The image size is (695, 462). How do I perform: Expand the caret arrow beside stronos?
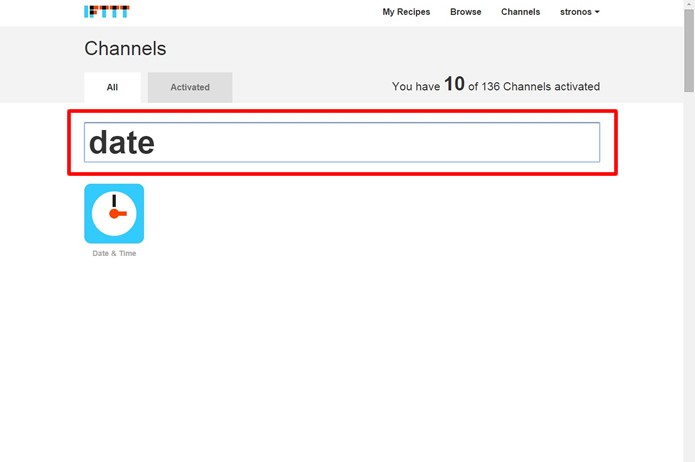(x=597, y=12)
